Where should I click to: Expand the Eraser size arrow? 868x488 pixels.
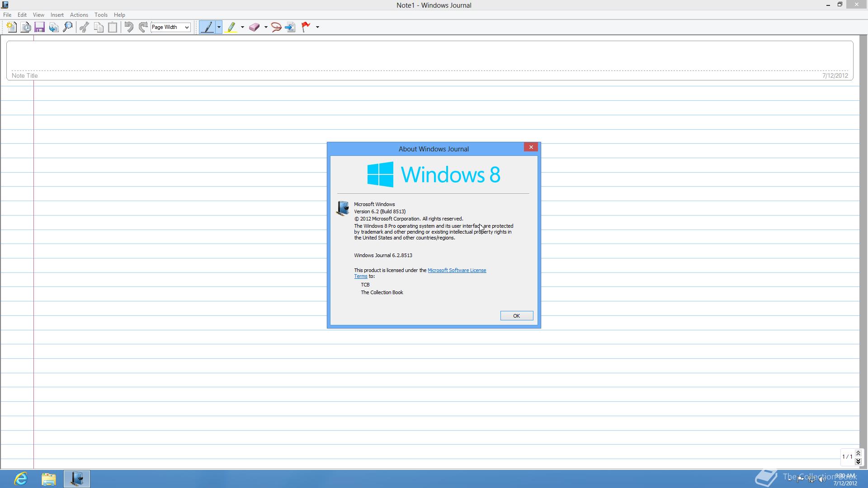(266, 27)
